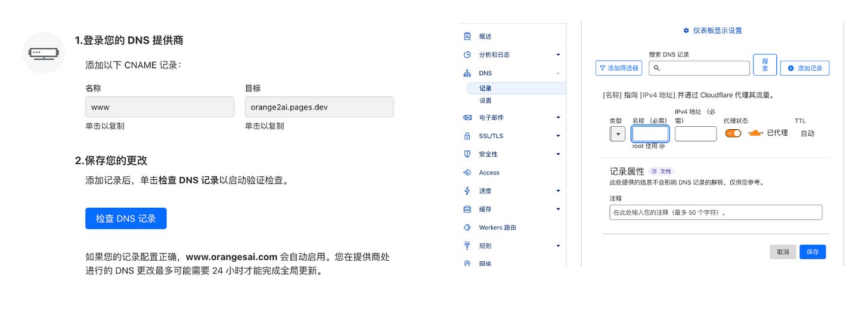Click the 检查 DNS 记录 button
Viewport: 868px width, 312px height.
point(126,219)
